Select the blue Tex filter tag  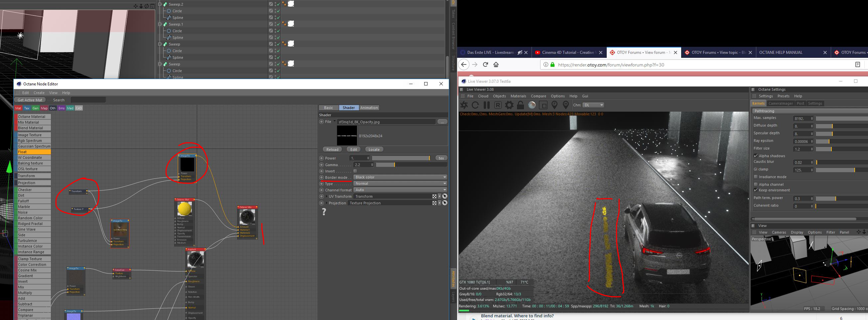(27, 108)
